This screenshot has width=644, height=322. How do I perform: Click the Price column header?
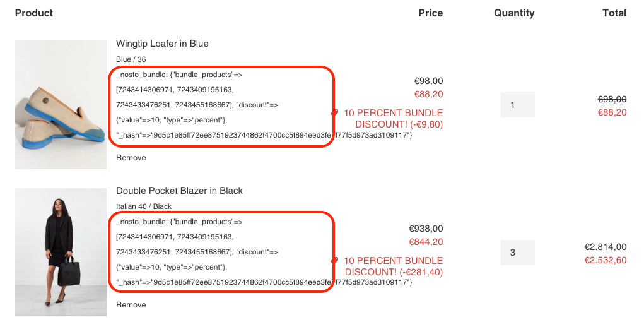click(430, 13)
